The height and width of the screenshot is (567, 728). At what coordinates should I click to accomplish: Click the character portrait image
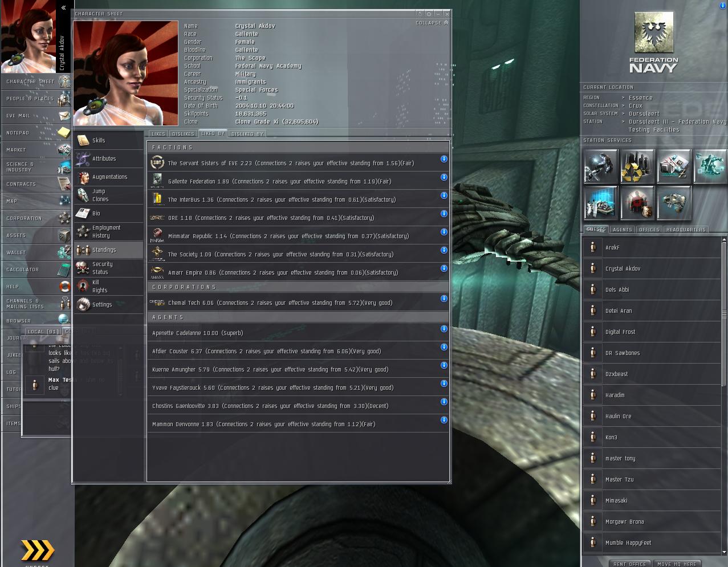125,73
